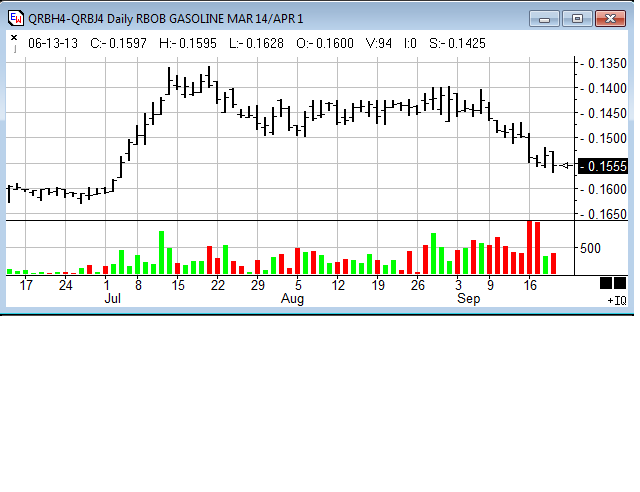The height and width of the screenshot is (492, 640).
Task: Click the settle value S:-0.1425
Action: click(457, 43)
